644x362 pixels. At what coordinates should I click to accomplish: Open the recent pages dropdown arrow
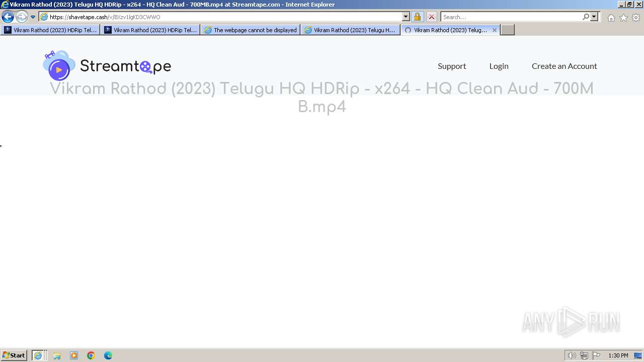pos(33,17)
